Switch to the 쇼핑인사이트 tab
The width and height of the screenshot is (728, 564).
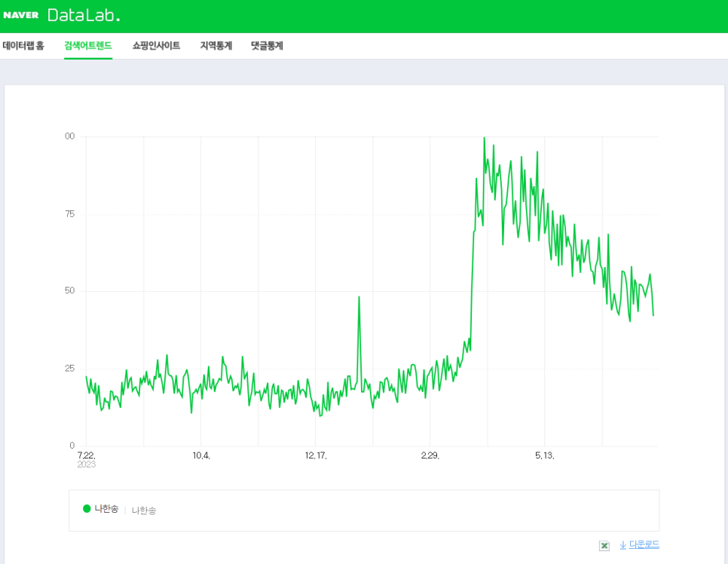click(x=156, y=45)
